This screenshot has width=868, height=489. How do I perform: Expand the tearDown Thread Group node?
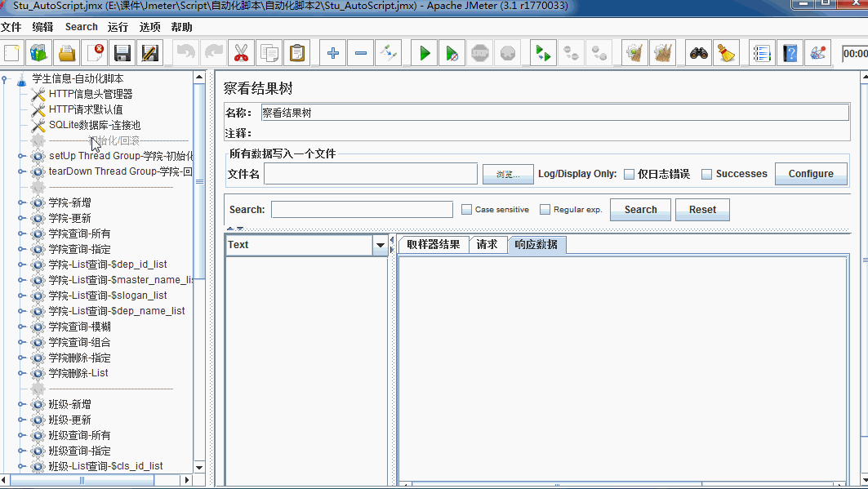pyautogui.click(x=21, y=171)
